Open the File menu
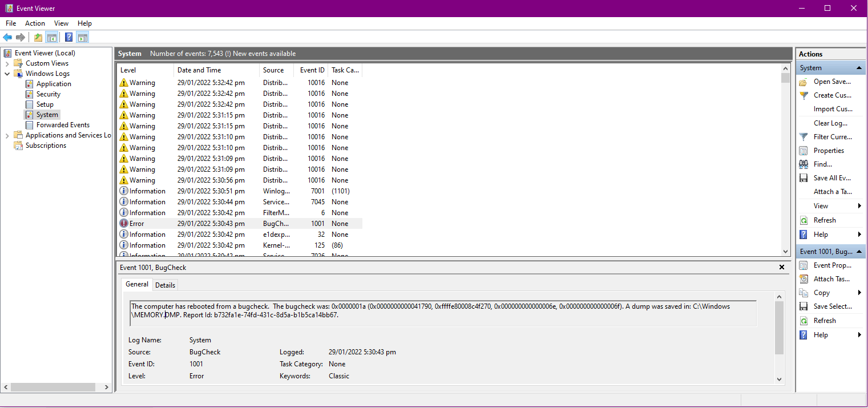The height and width of the screenshot is (408, 868). [11, 23]
